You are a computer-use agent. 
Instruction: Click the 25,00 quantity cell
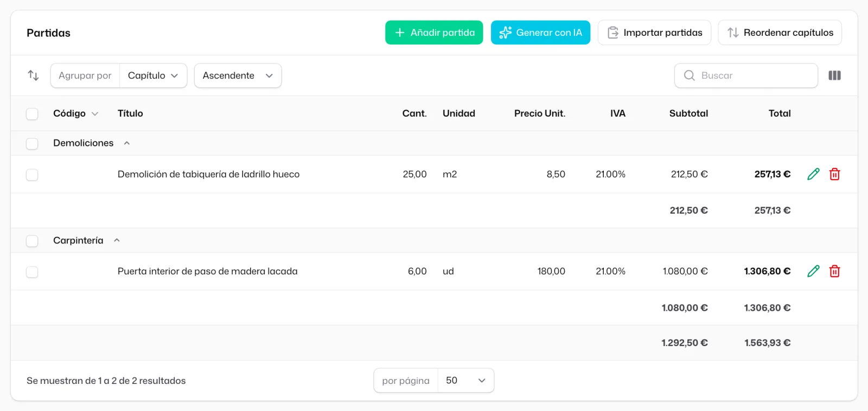click(x=414, y=174)
